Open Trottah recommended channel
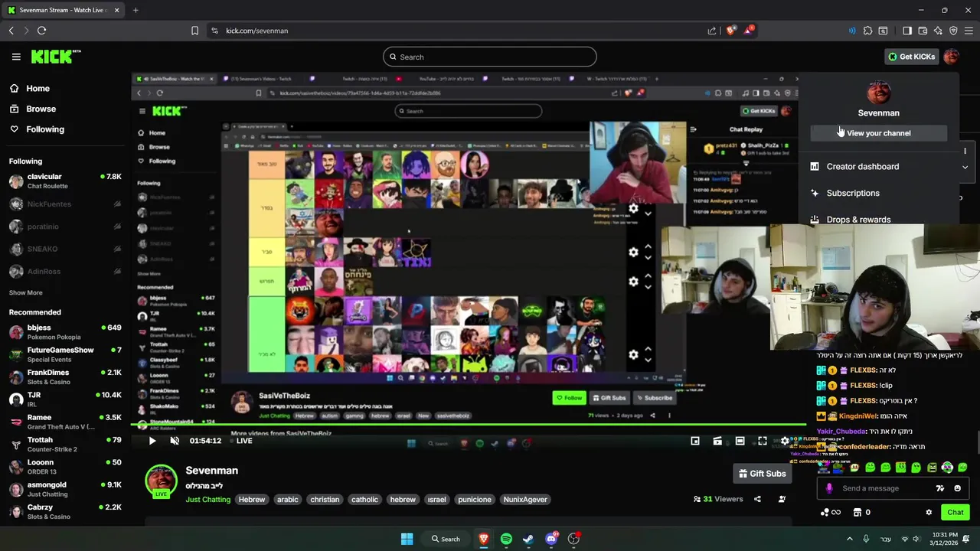Screen dimensions: 980x551 coord(64,444)
